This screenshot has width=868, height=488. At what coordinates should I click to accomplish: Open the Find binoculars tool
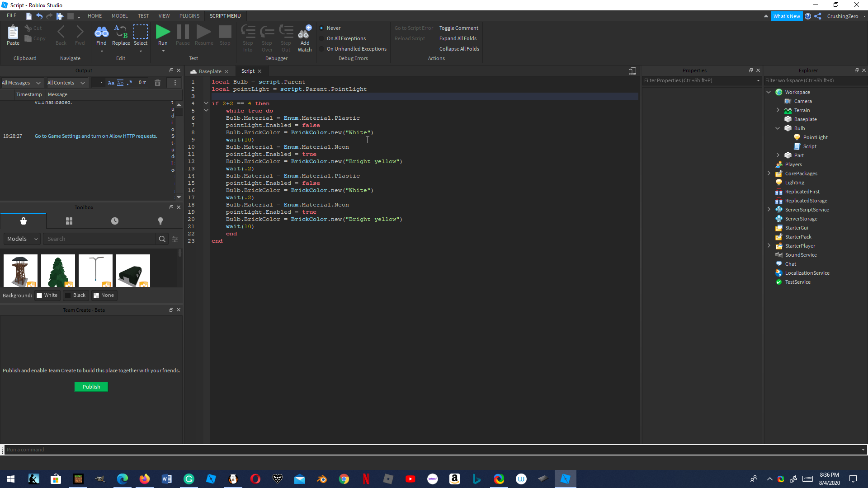tap(101, 32)
